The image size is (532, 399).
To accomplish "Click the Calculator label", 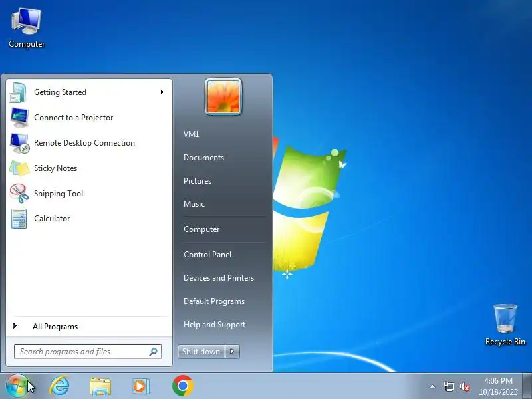I will tap(52, 219).
